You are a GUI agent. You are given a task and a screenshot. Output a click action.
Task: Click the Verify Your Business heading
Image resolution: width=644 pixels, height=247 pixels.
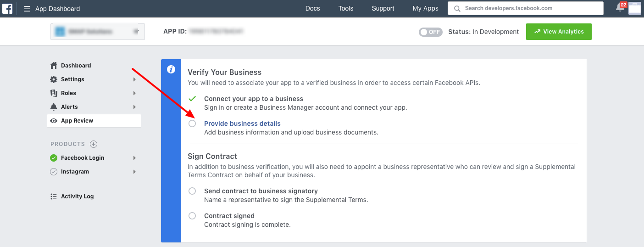pos(224,72)
